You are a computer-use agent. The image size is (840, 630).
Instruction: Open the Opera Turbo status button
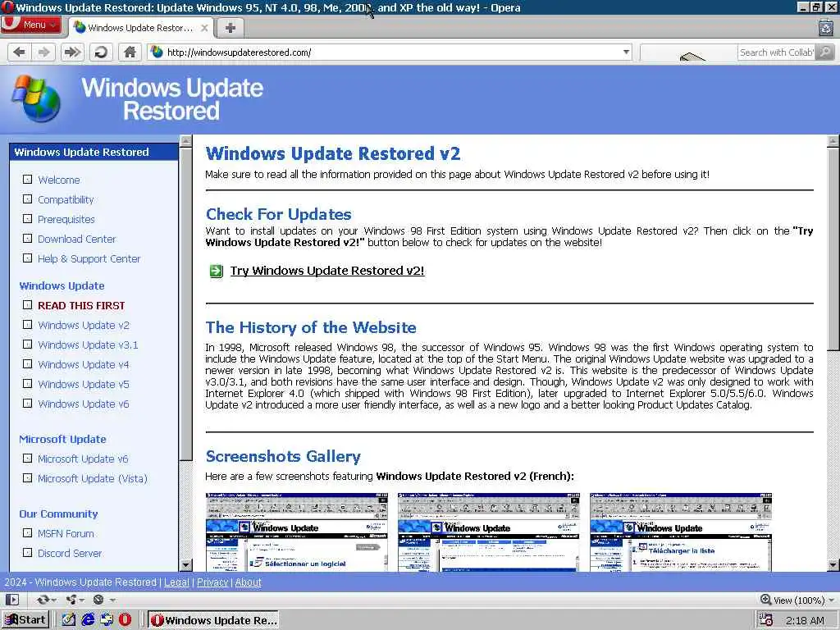pyautogui.click(x=103, y=600)
